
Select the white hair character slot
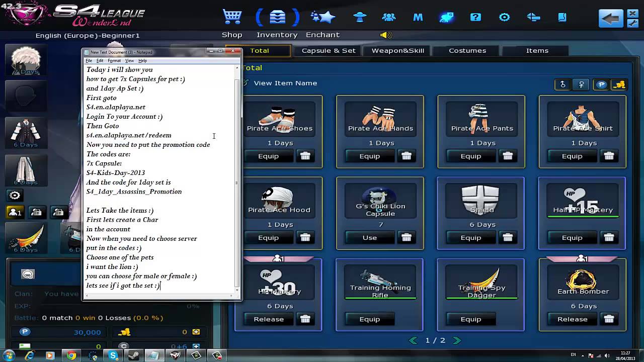pyautogui.click(x=26, y=61)
